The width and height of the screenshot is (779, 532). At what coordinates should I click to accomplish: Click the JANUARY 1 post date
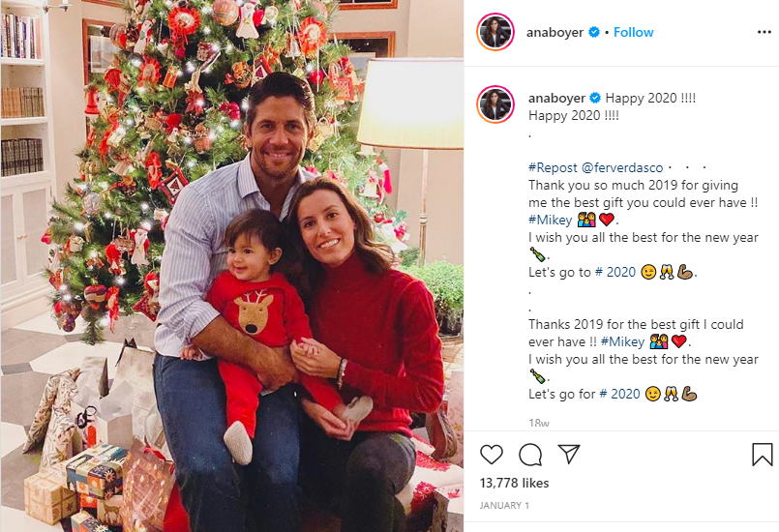[x=504, y=506]
